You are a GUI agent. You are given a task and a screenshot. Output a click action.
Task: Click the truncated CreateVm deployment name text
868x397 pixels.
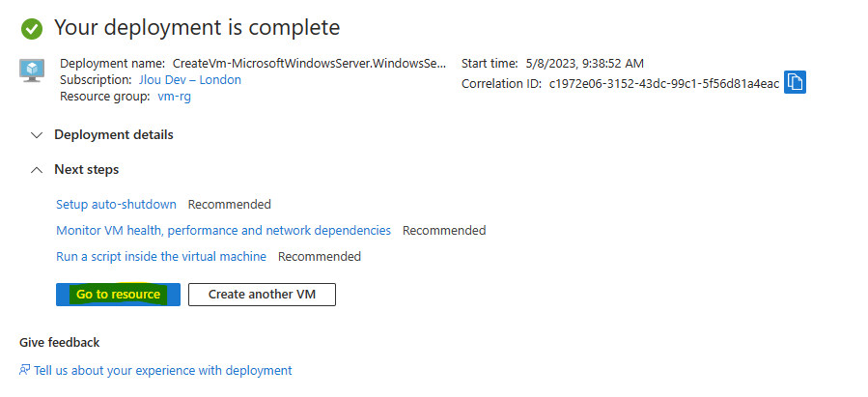[x=309, y=63]
